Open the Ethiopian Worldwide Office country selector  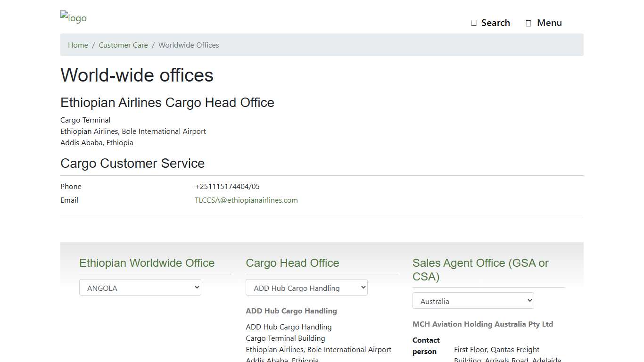140,287
